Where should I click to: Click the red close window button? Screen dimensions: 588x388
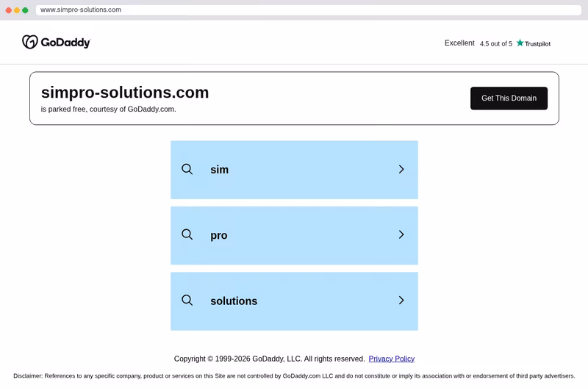click(9, 10)
